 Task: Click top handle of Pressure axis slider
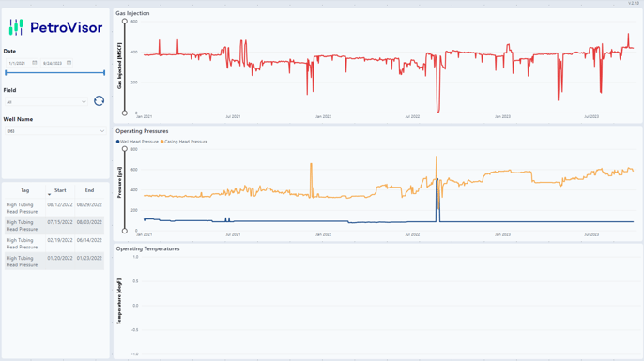coord(125,149)
